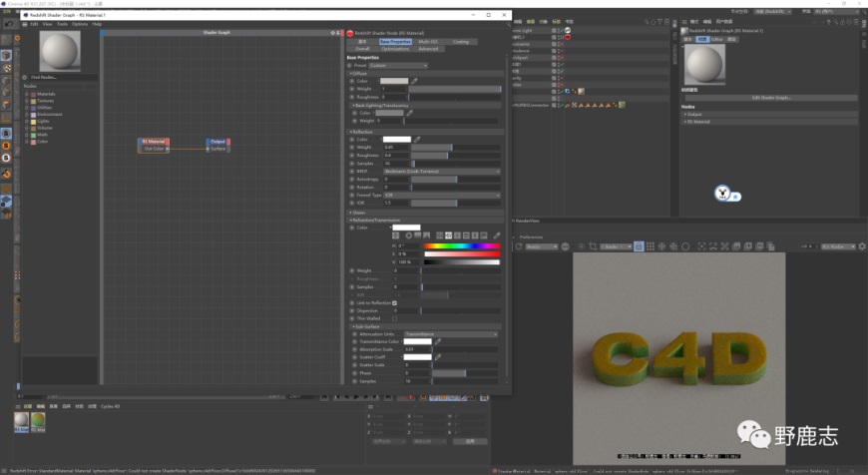
Task: Open the Tools menu in Shader Graph
Action: point(62,24)
